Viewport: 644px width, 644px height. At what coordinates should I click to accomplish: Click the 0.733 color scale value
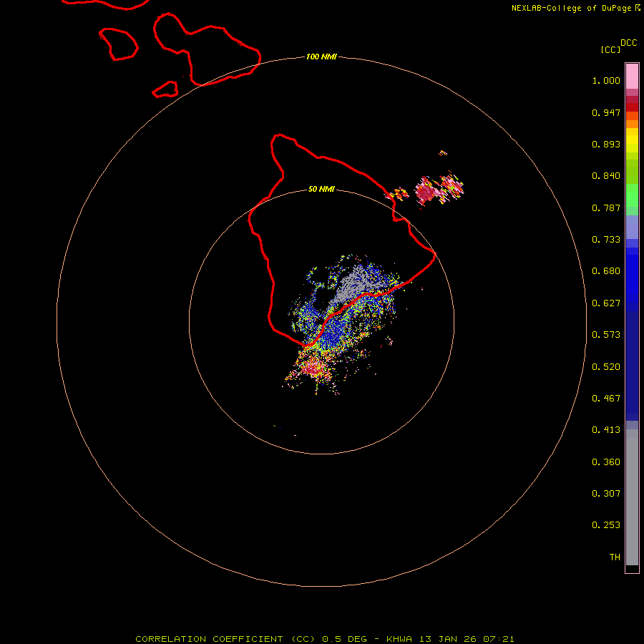pyautogui.click(x=606, y=240)
